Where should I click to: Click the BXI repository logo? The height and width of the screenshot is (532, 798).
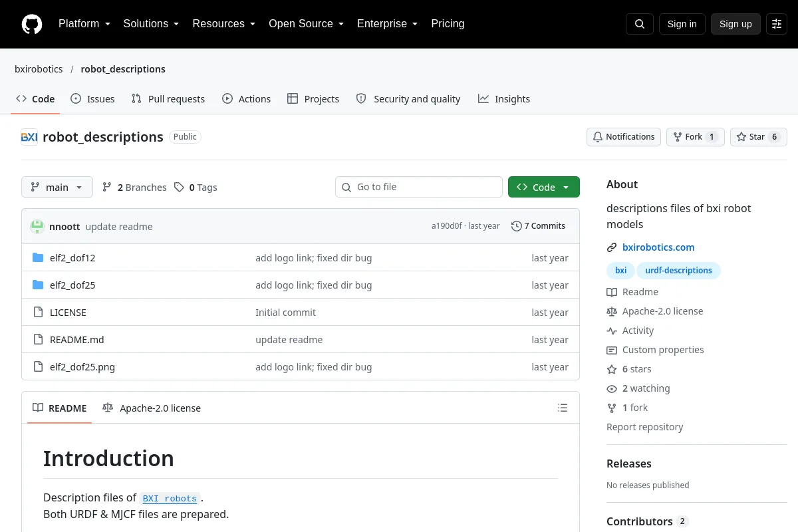click(x=29, y=137)
